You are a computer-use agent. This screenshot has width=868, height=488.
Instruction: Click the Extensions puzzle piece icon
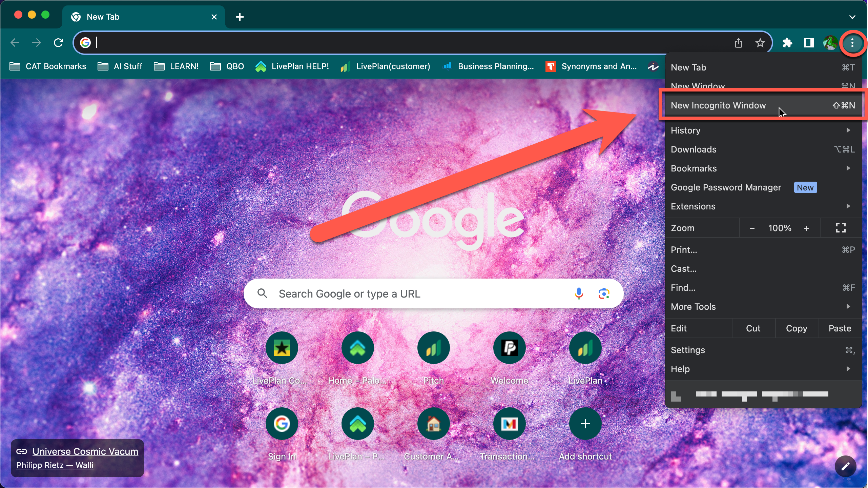(787, 43)
